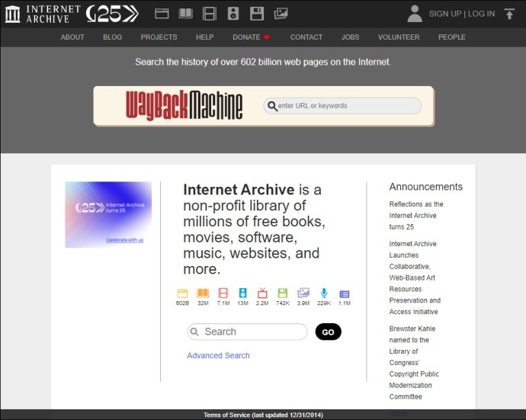Click the blue list icon showing 1.1M
The height and width of the screenshot is (420, 526).
344,293
